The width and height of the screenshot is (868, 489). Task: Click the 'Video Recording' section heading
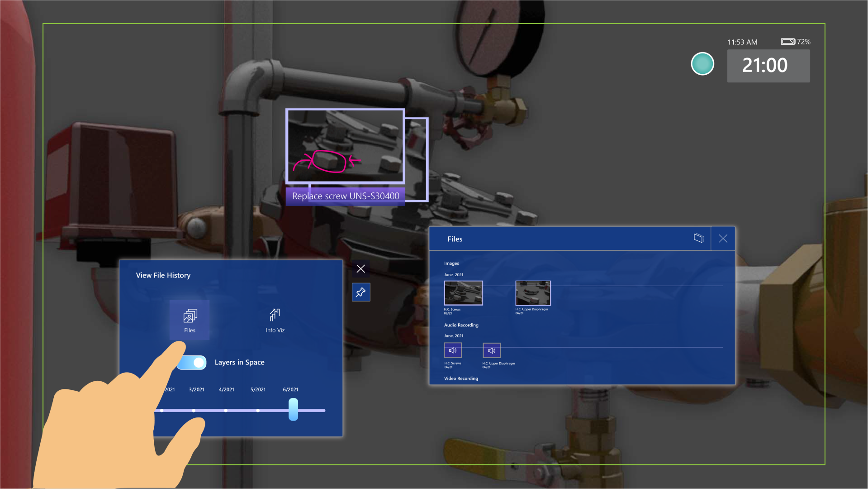point(461,379)
